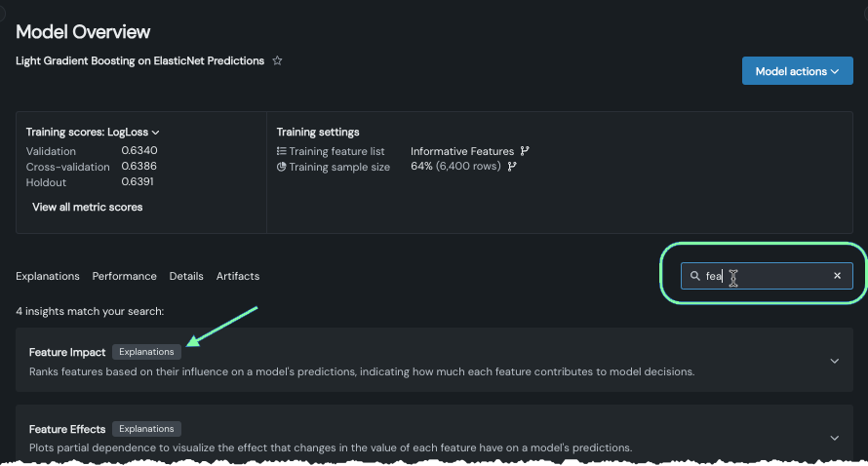Focus the insights search input field
The width and height of the screenshot is (868, 466).
(770, 276)
